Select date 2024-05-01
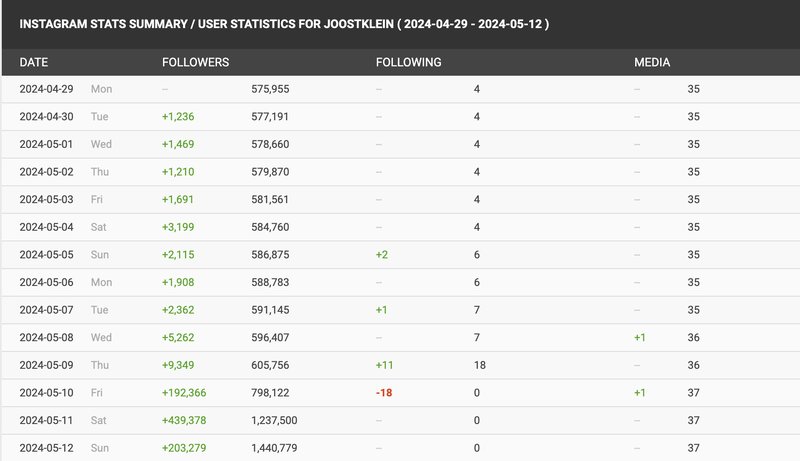The image size is (800, 461). [46, 144]
